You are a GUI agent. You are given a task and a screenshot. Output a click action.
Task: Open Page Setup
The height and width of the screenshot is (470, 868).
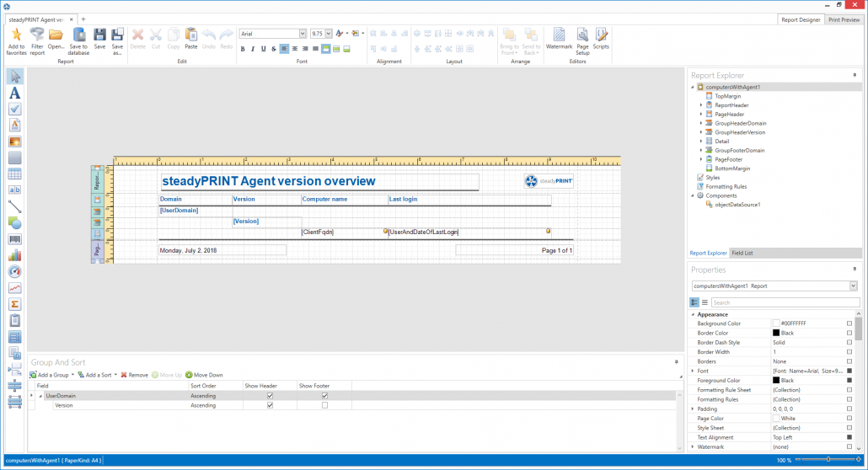click(582, 41)
